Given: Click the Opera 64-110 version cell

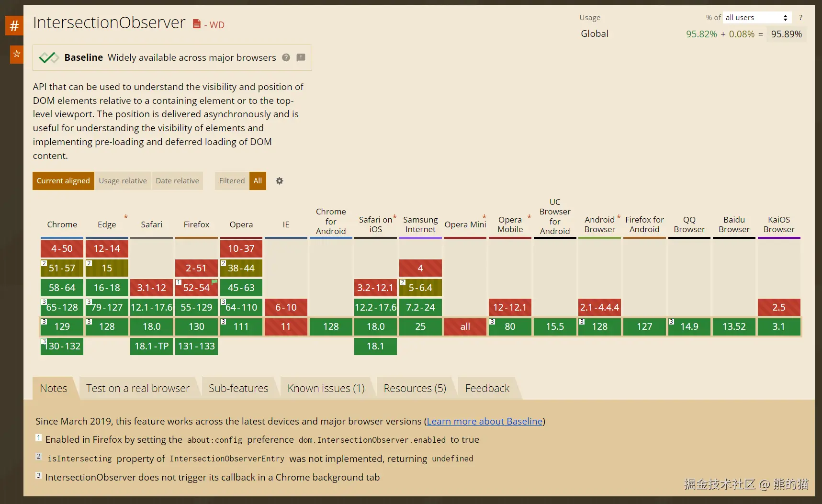Looking at the screenshot, I should [241, 307].
